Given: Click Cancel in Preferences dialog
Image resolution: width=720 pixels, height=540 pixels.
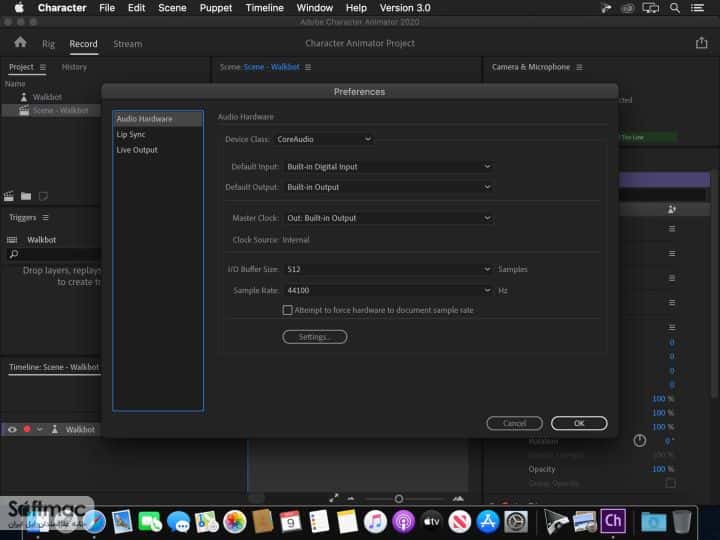Looking at the screenshot, I should tap(514, 423).
